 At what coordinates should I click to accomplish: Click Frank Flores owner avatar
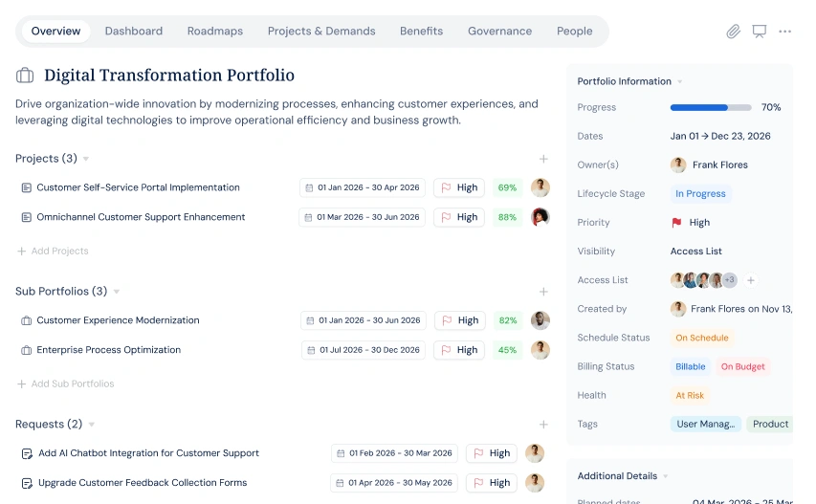677,164
